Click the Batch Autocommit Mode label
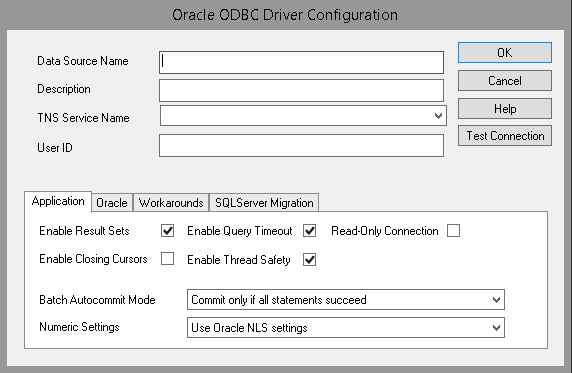The width and height of the screenshot is (572, 373). 97,300
